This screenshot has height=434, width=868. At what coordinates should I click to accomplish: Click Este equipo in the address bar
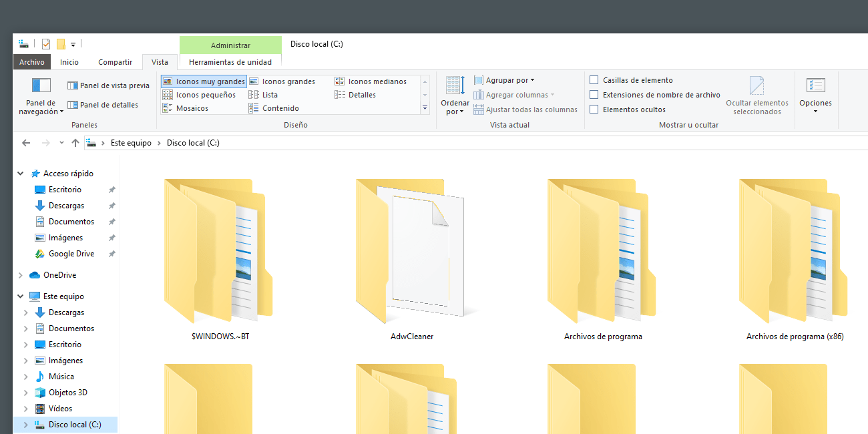(x=131, y=143)
